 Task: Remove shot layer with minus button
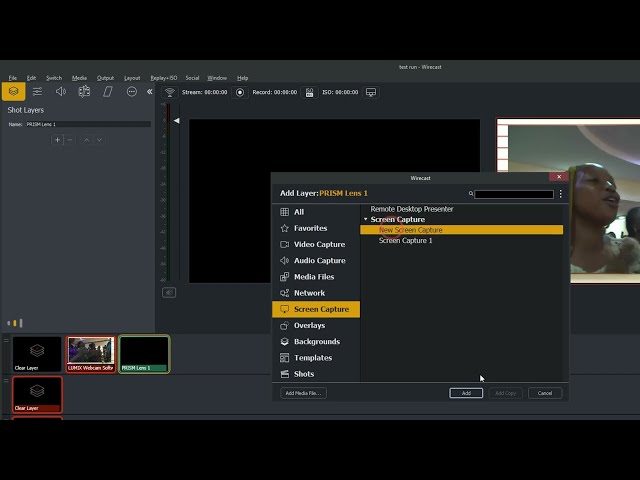(x=70, y=140)
